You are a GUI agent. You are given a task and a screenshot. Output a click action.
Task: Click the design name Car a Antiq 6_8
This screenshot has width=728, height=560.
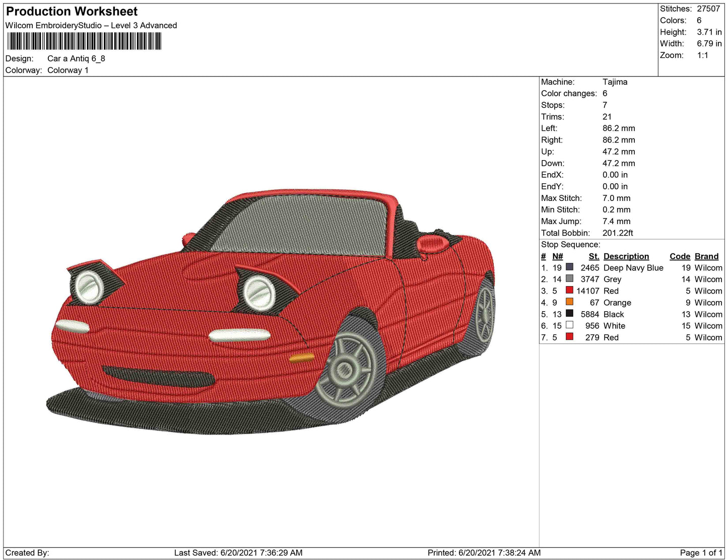click(76, 58)
